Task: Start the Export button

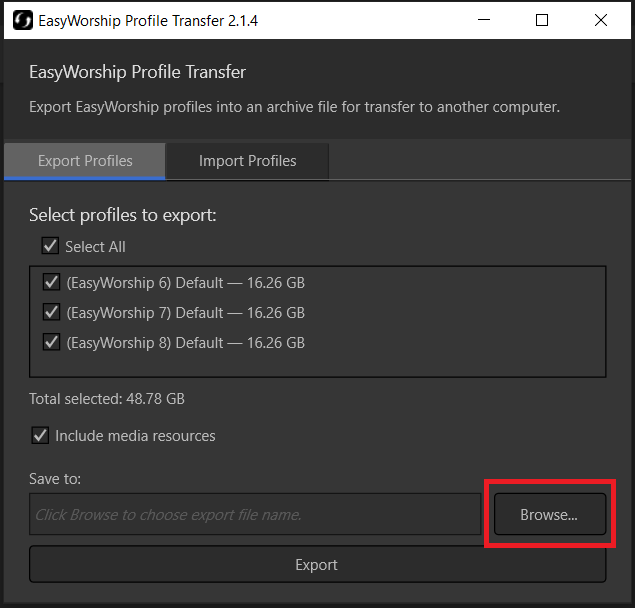Action: pos(318,564)
